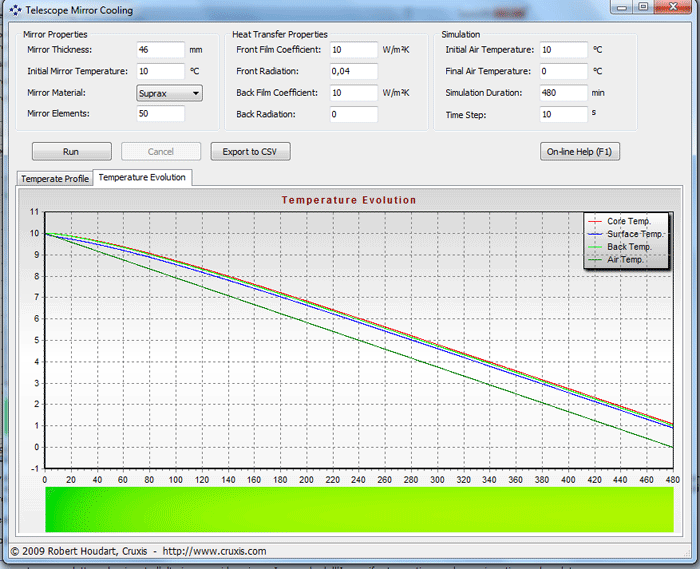Click the 2009 Robert Houdart copyright text
Image resolution: width=700 pixels, height=569 pixels.
tap(79, 551)
